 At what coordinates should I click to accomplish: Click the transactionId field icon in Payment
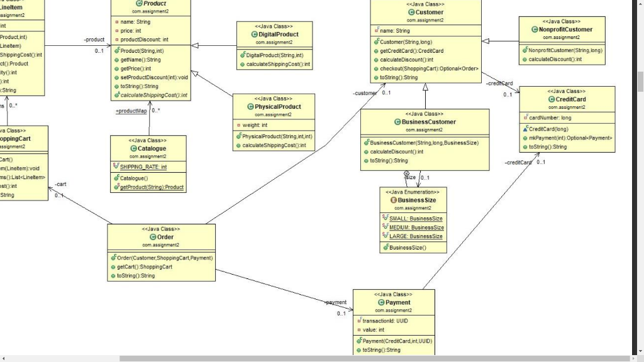359,321
